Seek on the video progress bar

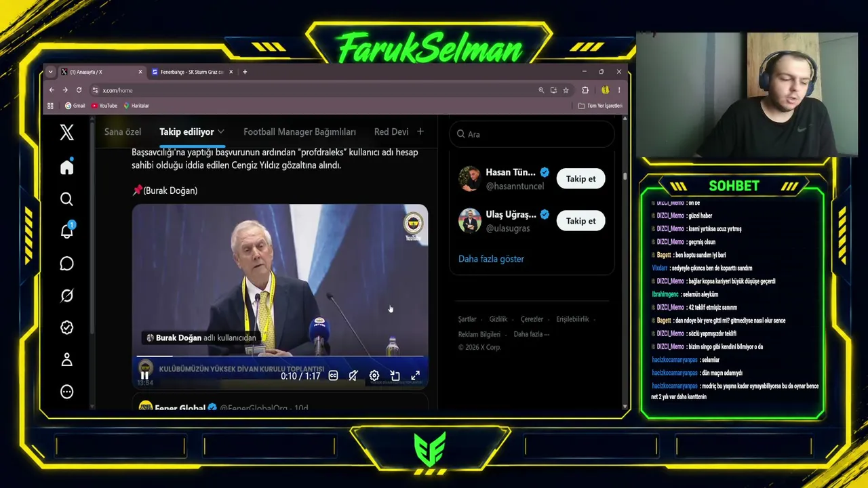point(280,356)
